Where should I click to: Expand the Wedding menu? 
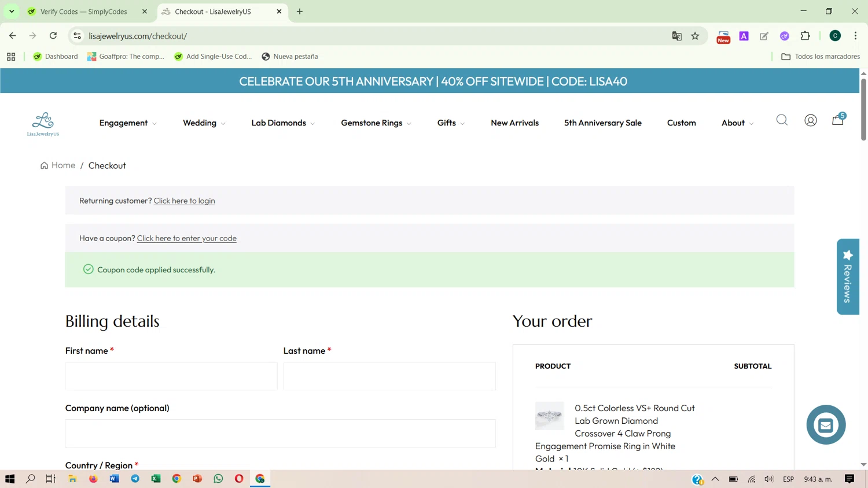click(204, 123)
